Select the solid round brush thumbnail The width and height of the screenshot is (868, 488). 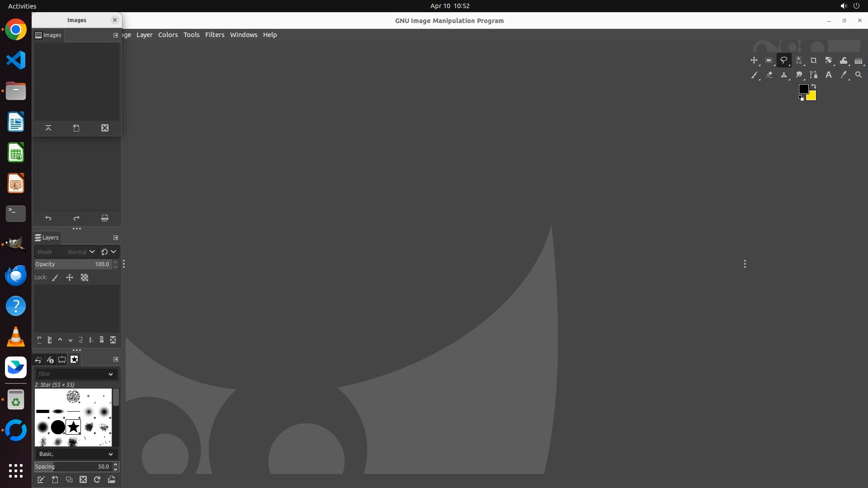pos(58,427)
